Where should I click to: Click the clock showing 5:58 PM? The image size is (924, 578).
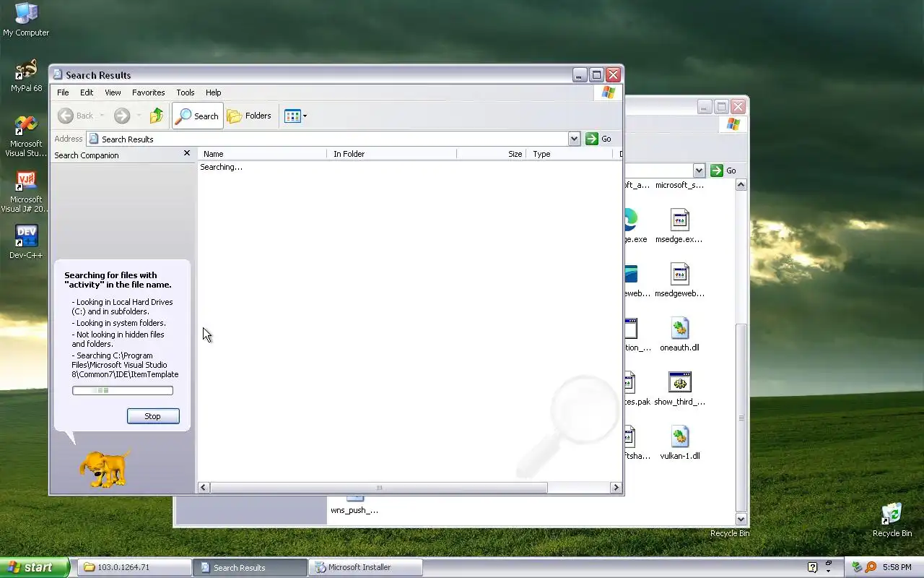[897, 567]
